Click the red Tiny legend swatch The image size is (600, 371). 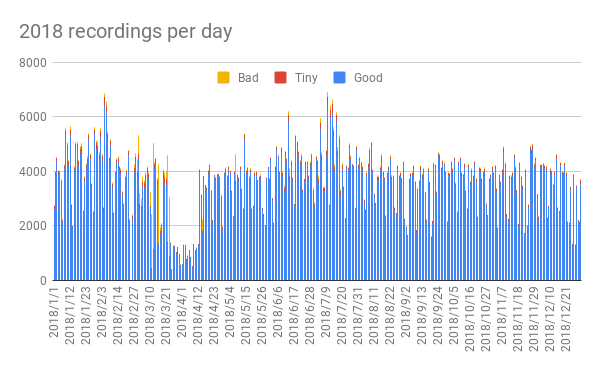(280, 78)
